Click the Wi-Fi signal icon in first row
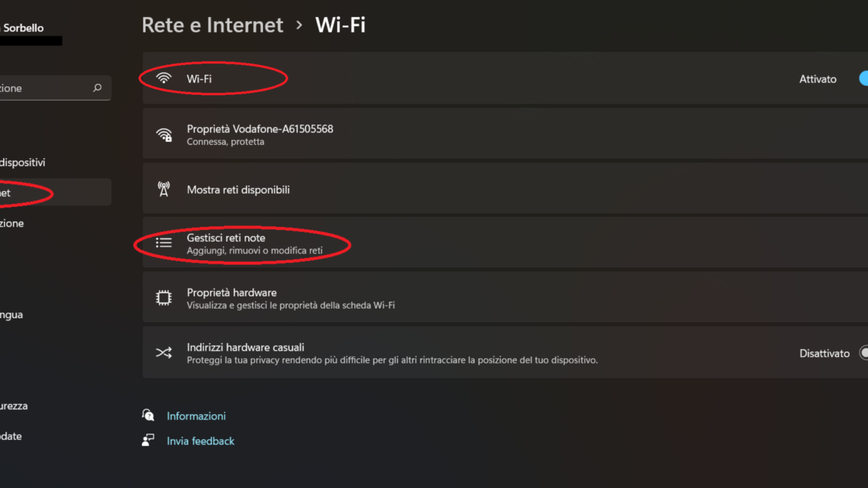The image size is (868, 488). point(164,79)
